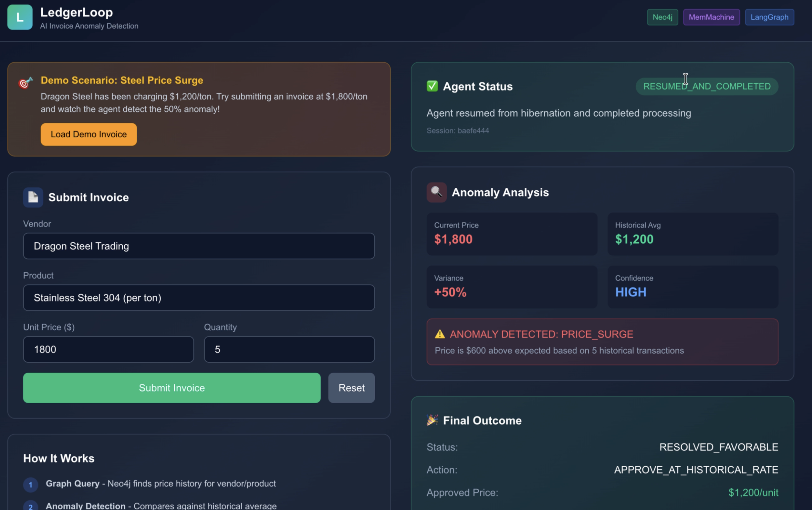Click into the Quantity field
The image size is (812, 510).
(x=289, y=349)
